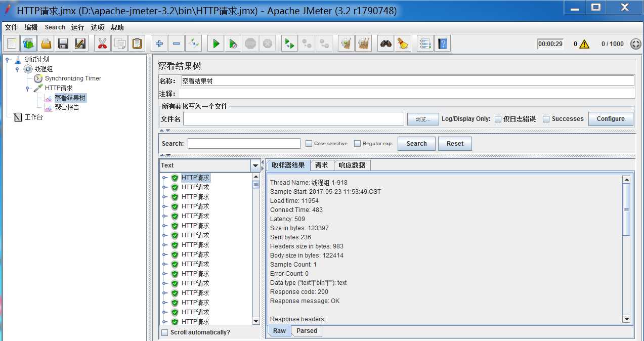Open the 运行 menu
The height and width of the screenshot is (341, 644).
78,27
